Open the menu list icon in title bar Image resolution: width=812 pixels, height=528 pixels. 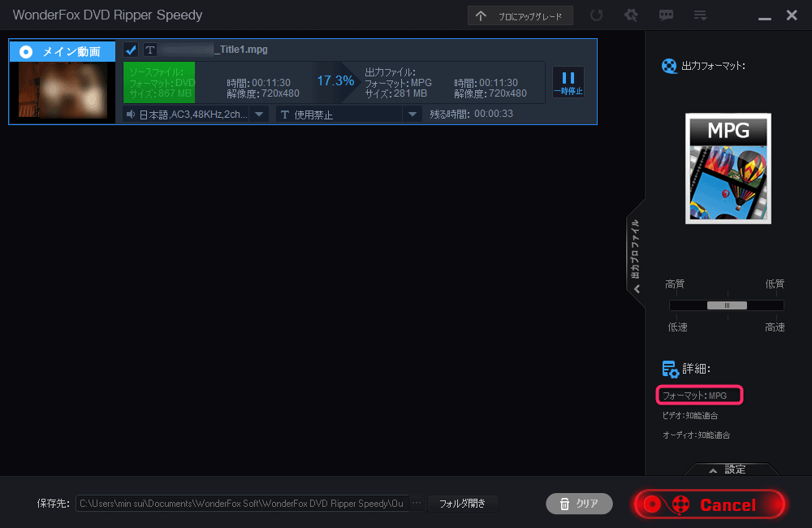pos(700,15)
